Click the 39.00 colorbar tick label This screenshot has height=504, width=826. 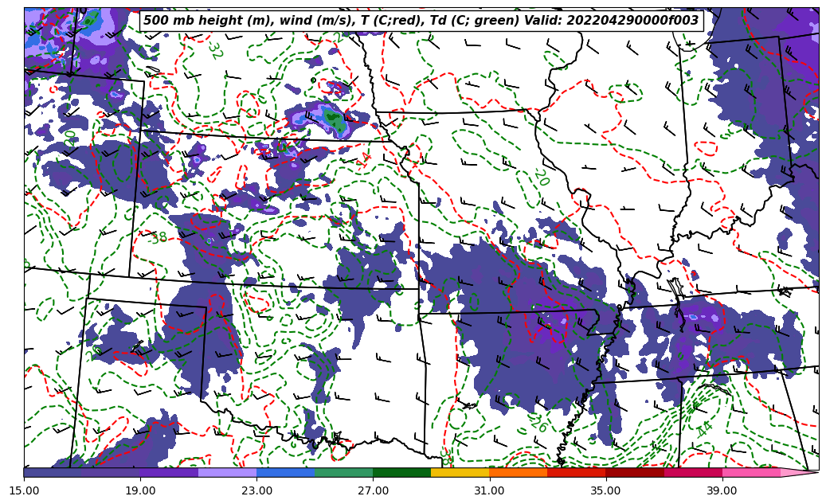click(722, 490)
